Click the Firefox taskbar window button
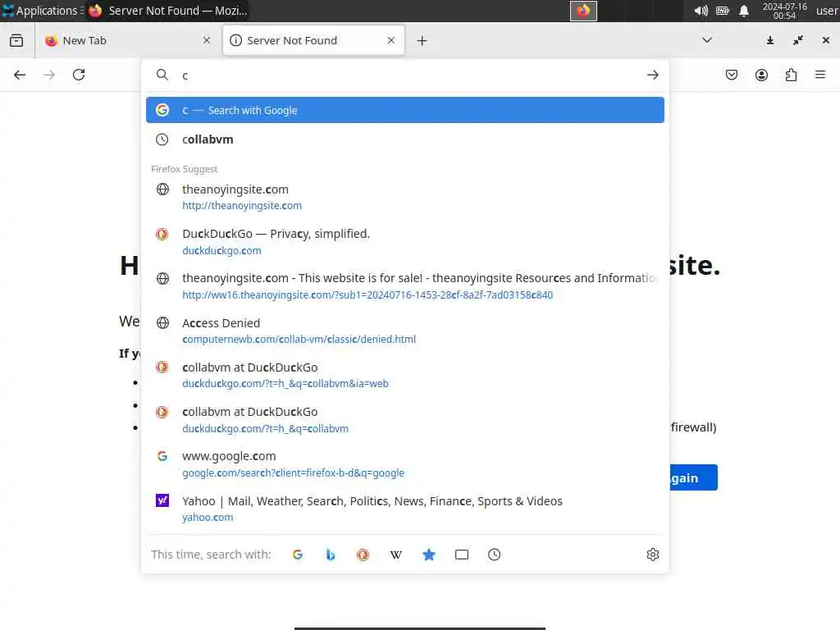Image resolution: width=840 pixels, height=630 pixels. (x=167, y=11)
